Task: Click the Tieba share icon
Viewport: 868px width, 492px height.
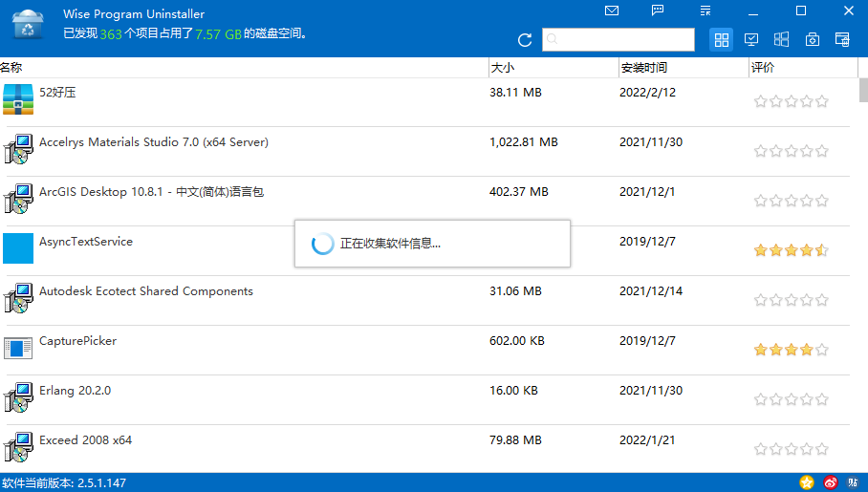Action: (x=853, y=482)
